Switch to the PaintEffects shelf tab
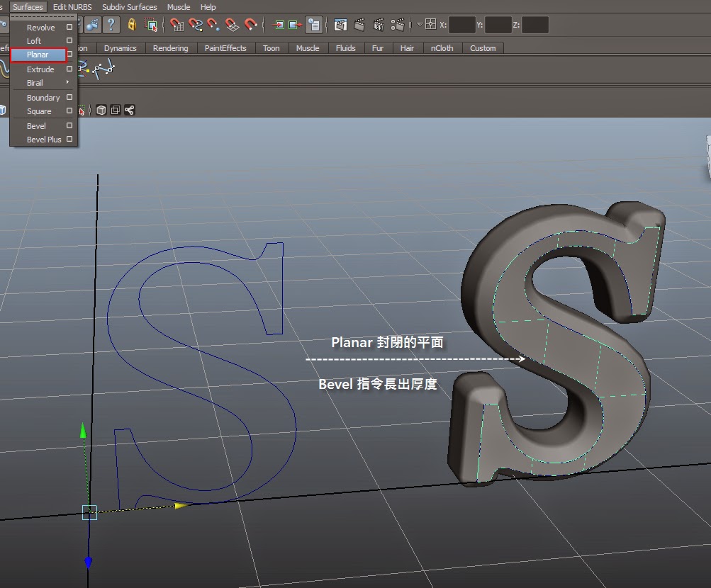Viewport: 711px width, 588px height. click(x=225, y=48)
